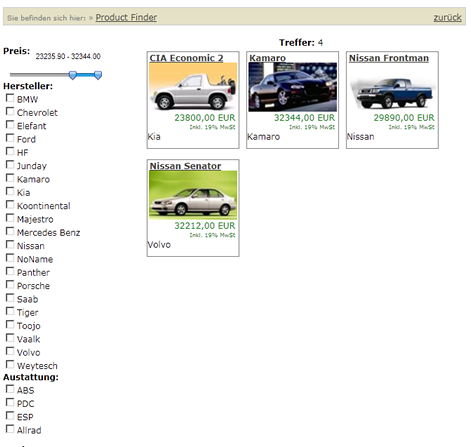Open the Nissan Frontman title link
Viewport: 471px width, 447px height.
click(x=389, y=58)
